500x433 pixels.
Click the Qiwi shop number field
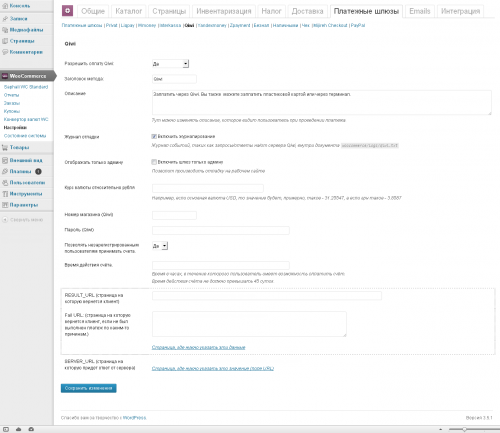(x=174, y=215)
